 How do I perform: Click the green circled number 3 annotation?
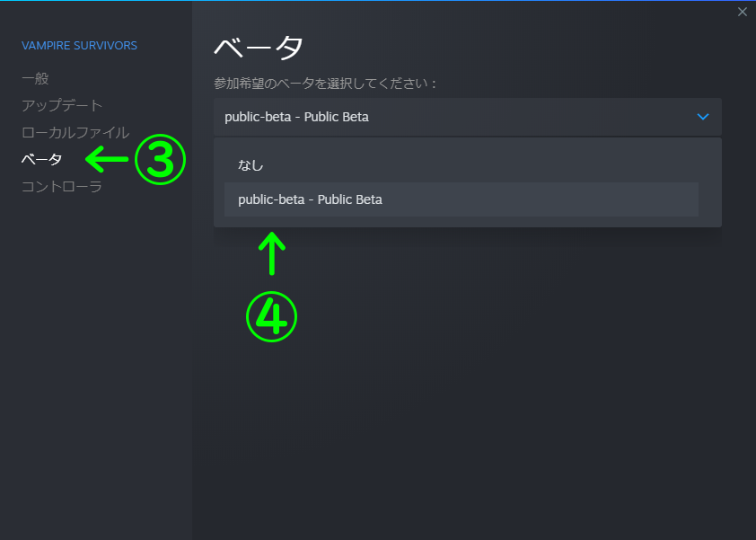(x=160, y=160)
